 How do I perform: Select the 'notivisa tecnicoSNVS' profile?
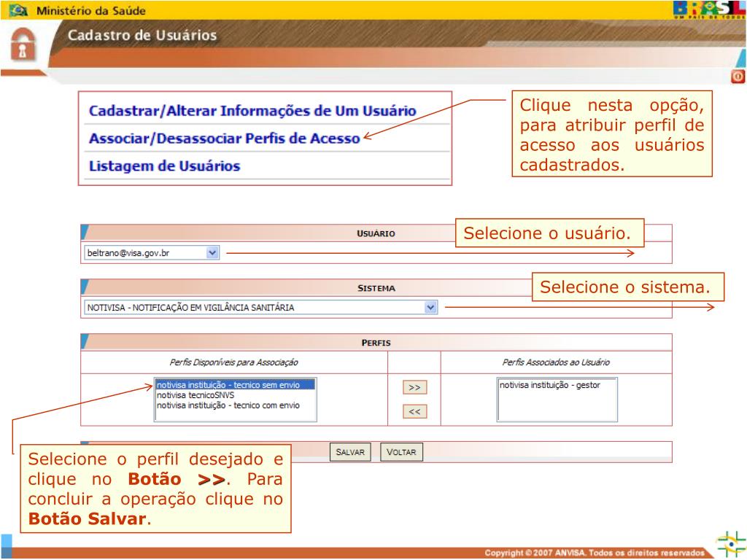pyautogui.click(x=196, y=395)
